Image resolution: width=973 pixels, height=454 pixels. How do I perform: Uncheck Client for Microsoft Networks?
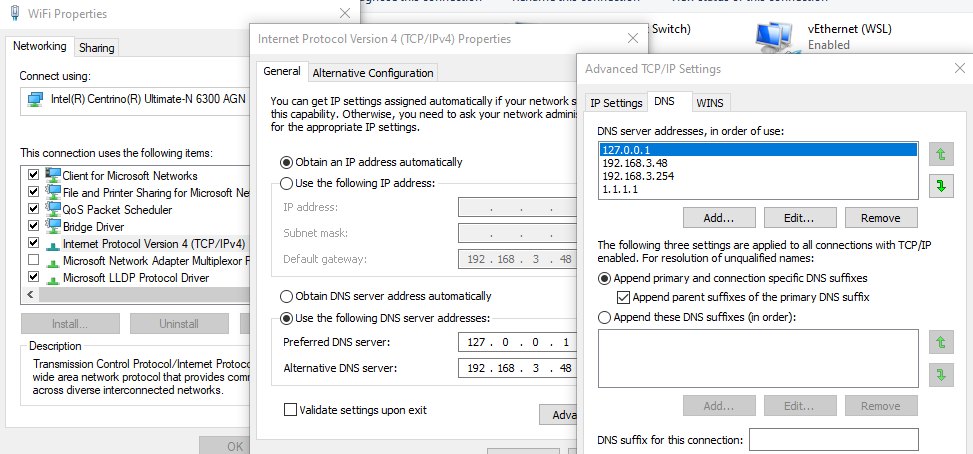[x=34, y=176]
